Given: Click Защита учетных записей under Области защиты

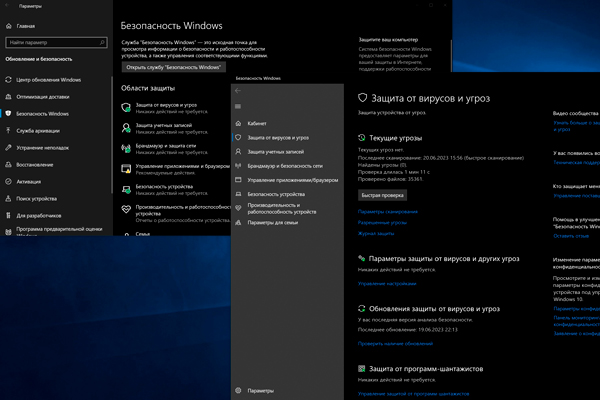Looking at the screenshot, I should point(164,125).
